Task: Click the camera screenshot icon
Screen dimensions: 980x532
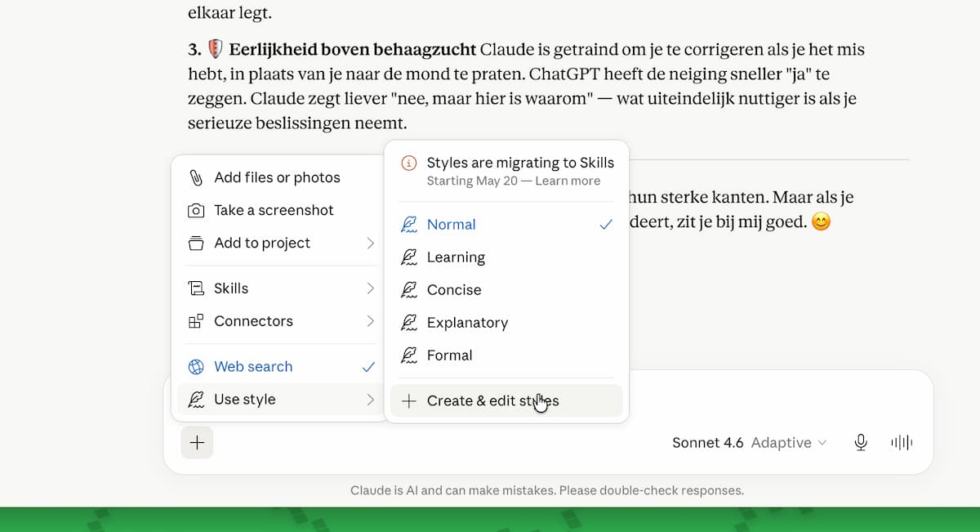Action: point(196,210)
